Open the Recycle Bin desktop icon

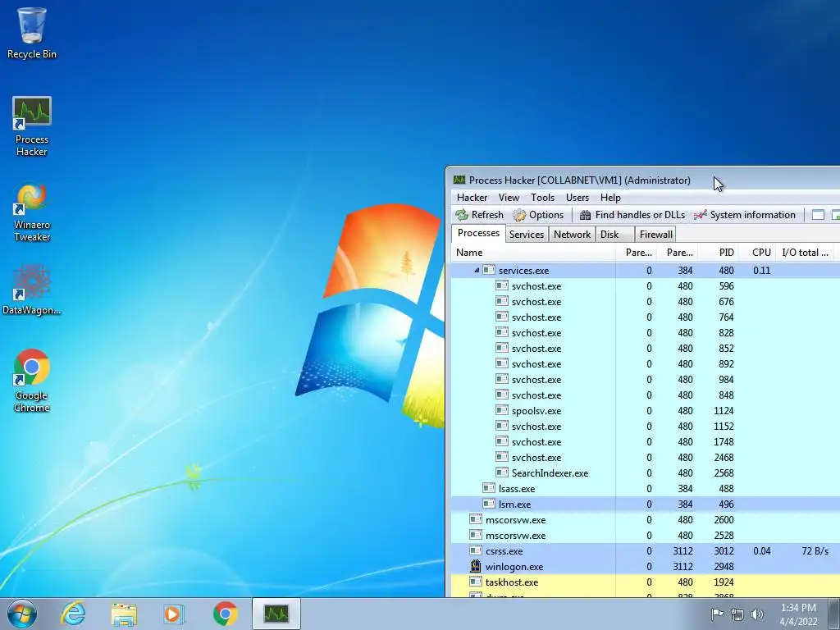(32, 33)
